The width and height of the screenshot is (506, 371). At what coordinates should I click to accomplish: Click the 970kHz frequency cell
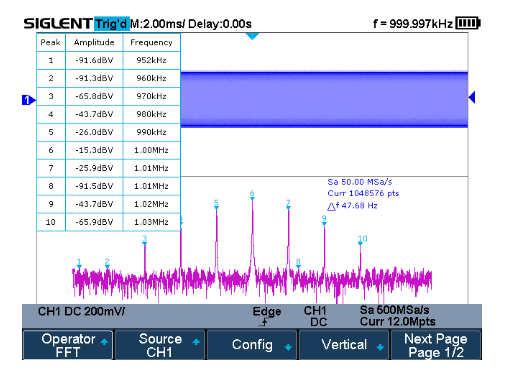pos(151,96)
